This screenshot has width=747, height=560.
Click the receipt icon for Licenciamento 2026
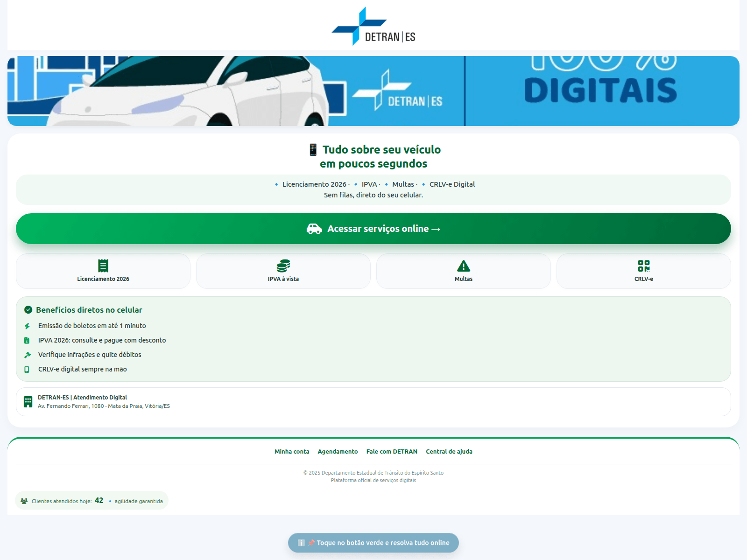point(103,266)
